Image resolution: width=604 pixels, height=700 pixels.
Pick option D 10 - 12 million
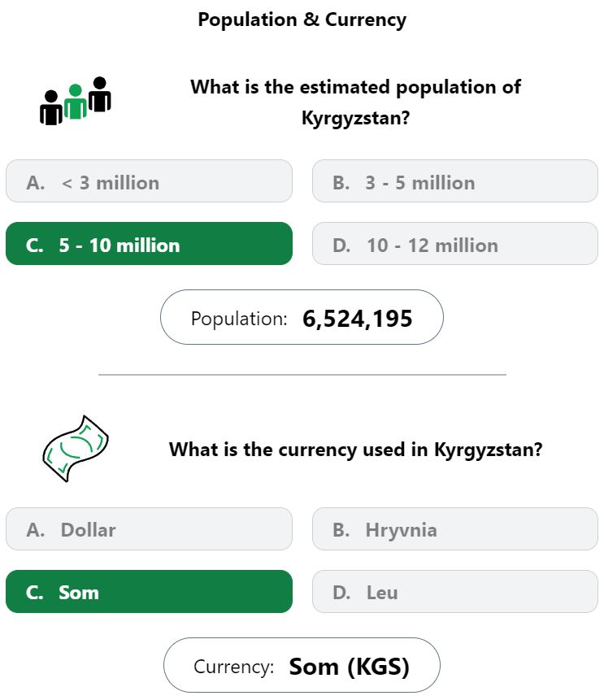pyautogui.click(x=455, y=243)
